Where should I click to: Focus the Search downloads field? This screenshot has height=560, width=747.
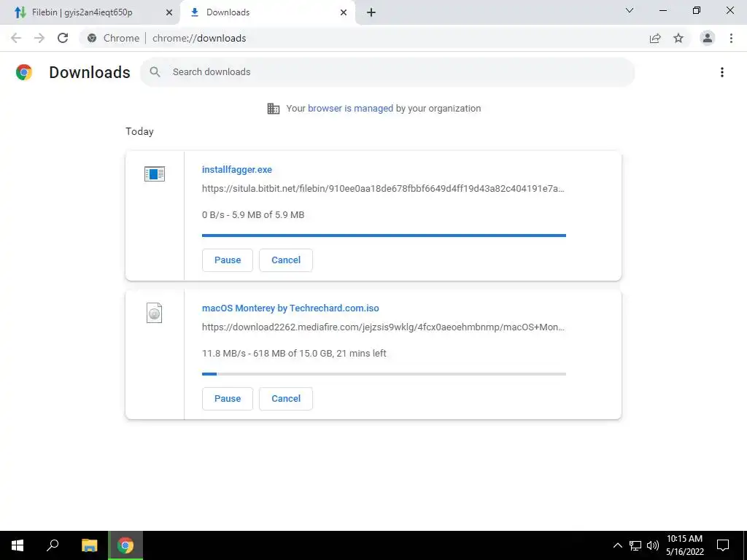click(387, 72)
